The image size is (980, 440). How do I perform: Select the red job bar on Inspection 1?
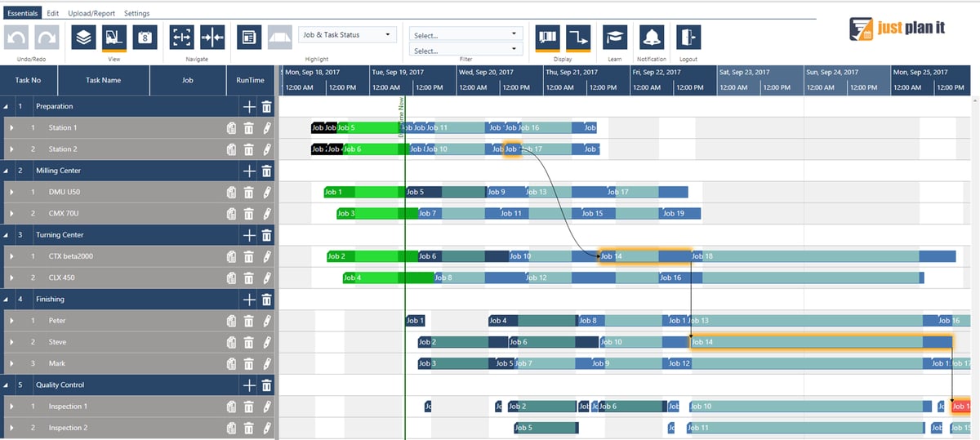[x=961, y=407]
